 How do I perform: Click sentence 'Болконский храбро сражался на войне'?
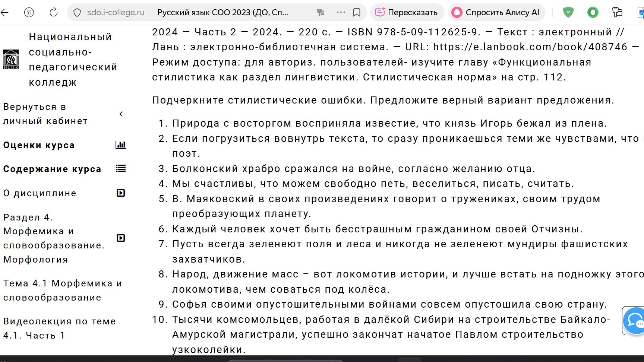[353, 169]
